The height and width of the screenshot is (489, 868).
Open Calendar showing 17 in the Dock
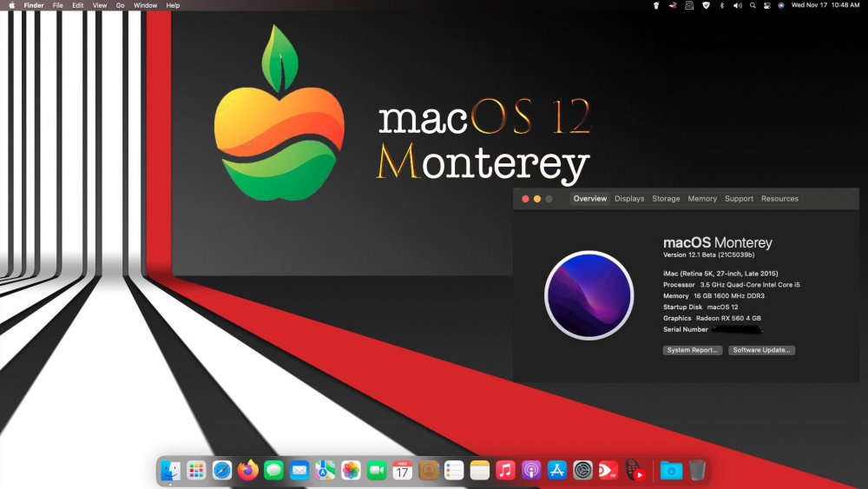pos(403,471)
